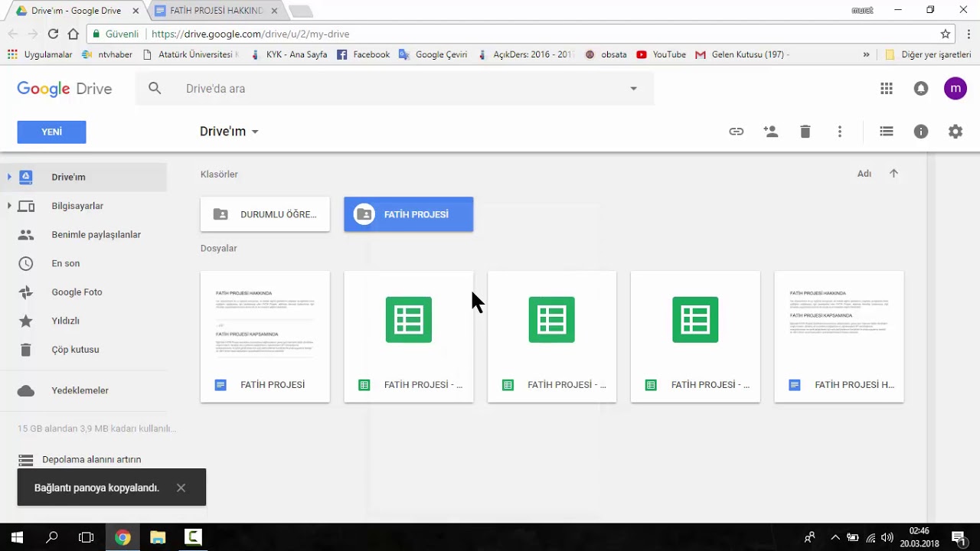Expand Bilgisayarlar tree in sidebar
Viewport: 980px width, 551px height.
pyautogui.click(x=9, y=206)
